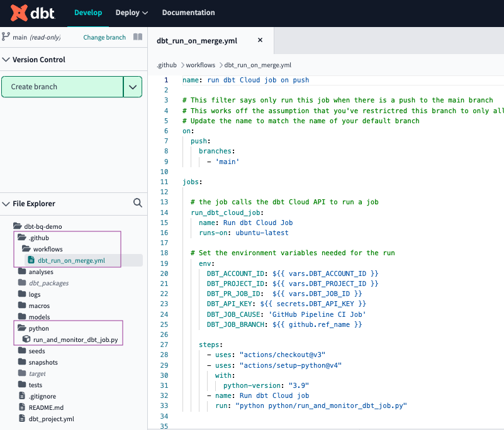
Task: Expand the analyses folder
Action: pyautogui.click(x=36, y=272)
